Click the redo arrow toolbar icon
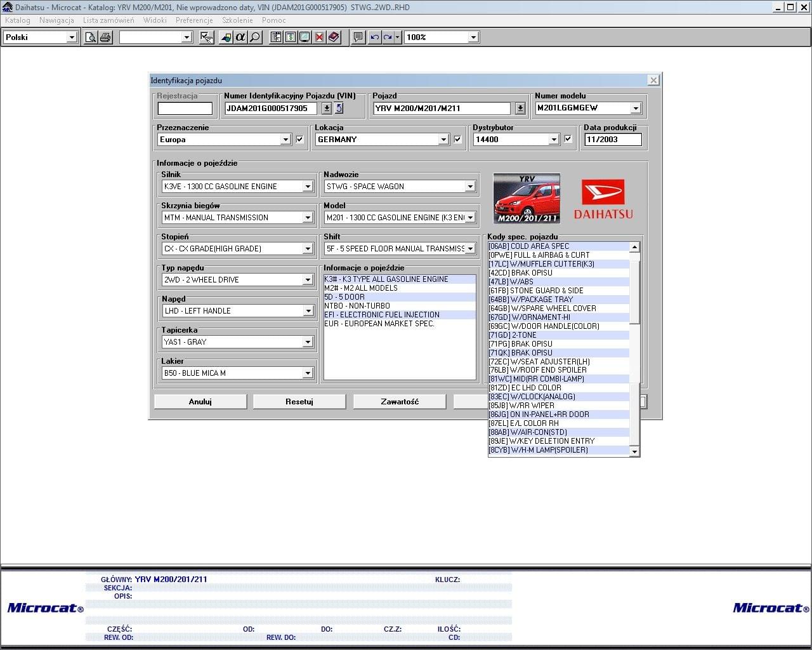812x650 pixels. (388, 37)
